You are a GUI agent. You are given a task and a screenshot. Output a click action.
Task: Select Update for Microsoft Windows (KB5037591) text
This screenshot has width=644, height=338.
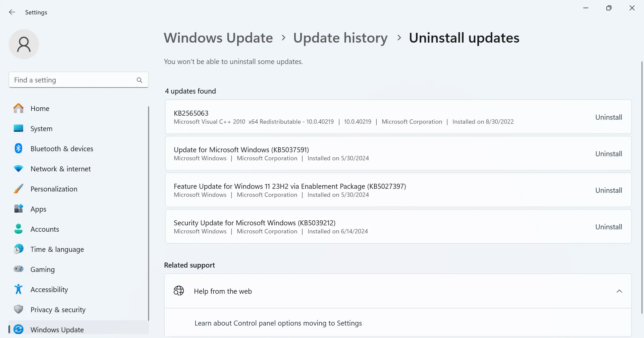[x=241, y=150]
